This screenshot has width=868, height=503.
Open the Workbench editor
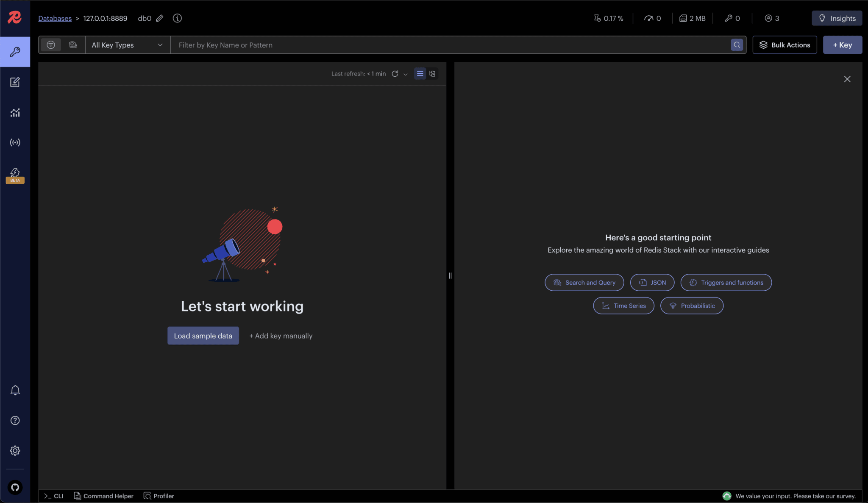15,82
